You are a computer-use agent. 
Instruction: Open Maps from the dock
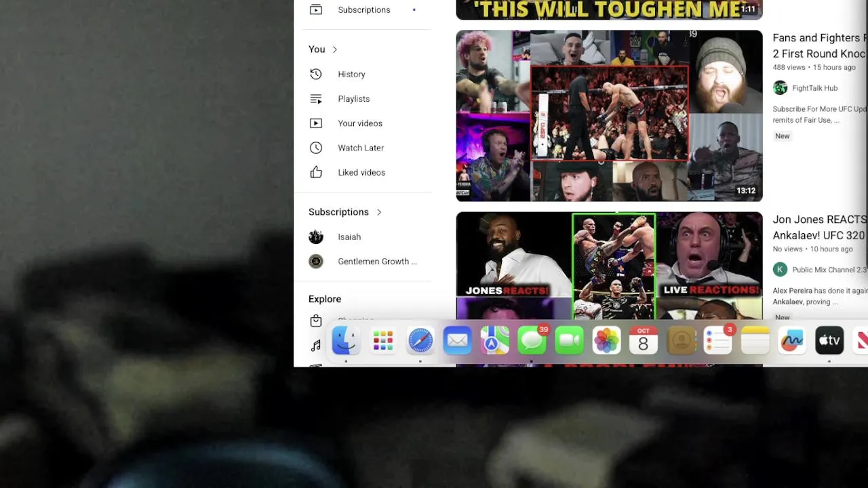tap(495, 341)
